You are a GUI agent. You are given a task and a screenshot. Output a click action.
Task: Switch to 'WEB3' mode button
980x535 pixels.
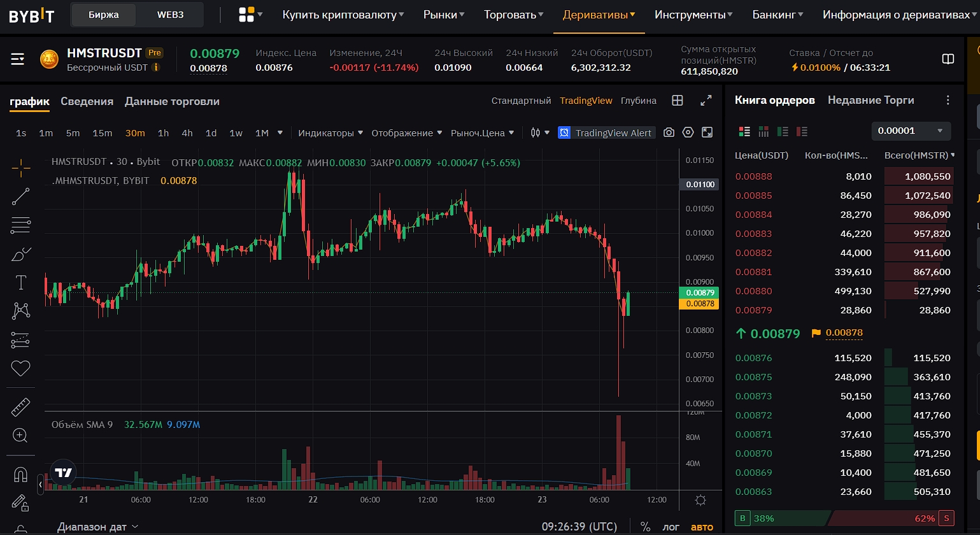coord(170,15)
